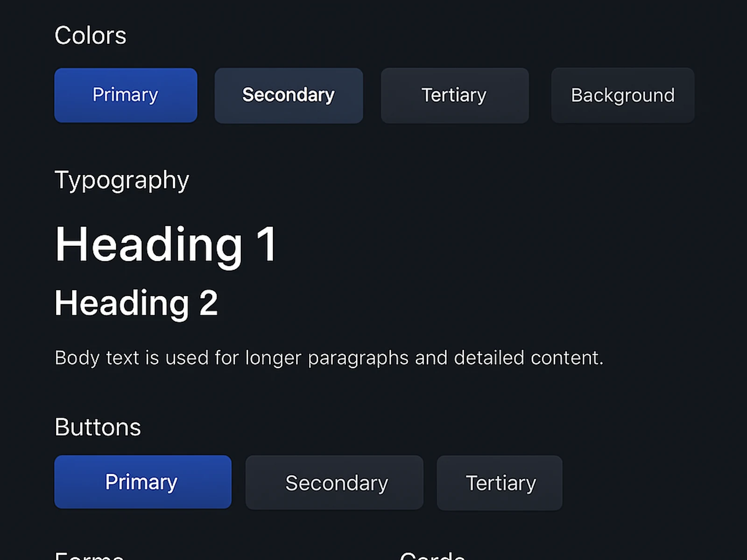Select the large Heading 1 sample
The image size is (747, 560).
pyautogui.click(x=166, y=244)
